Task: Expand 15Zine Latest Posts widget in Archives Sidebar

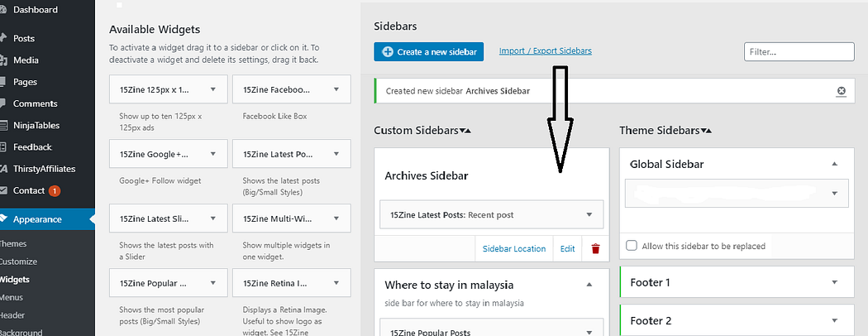Action: click(x=589, y=214)
